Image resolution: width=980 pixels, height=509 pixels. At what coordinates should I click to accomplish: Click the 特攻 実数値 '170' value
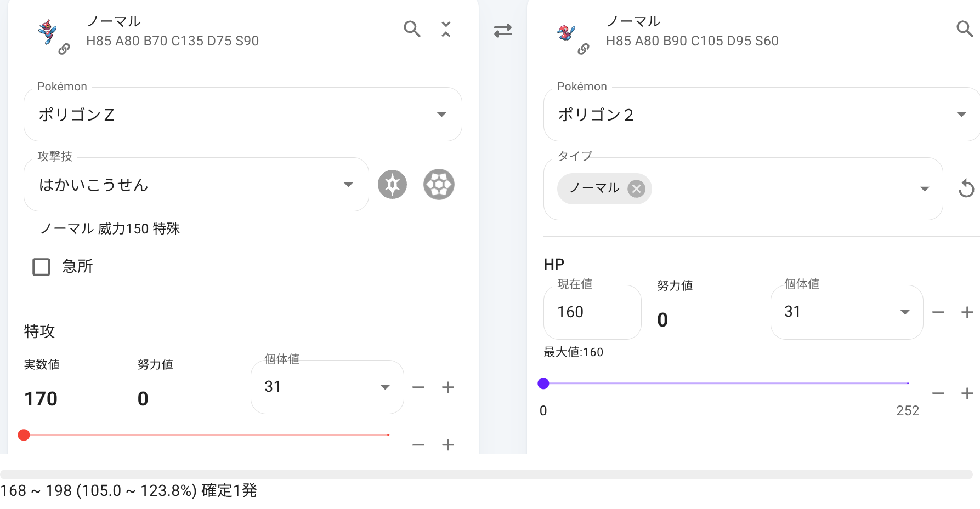(x=41, y=399)
